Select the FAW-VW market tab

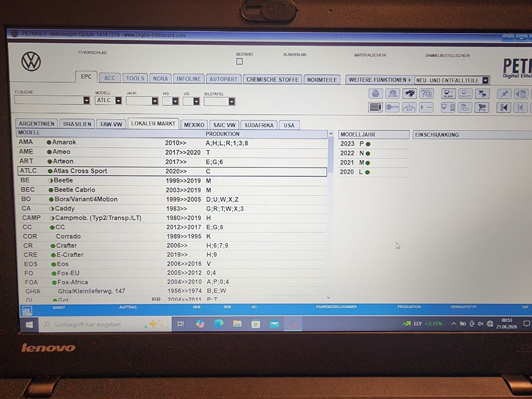pyautogui.click(x=111, y=125)
